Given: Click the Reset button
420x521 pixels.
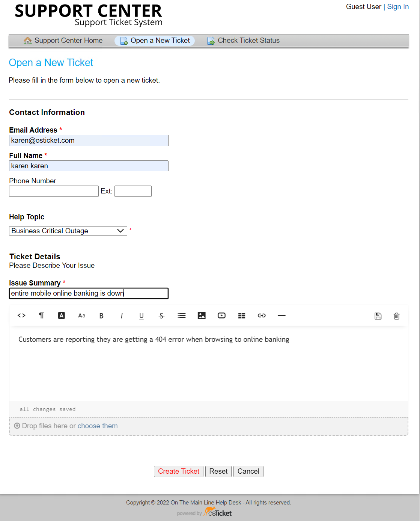Looking at the screenshot, I should click(218, 471).
